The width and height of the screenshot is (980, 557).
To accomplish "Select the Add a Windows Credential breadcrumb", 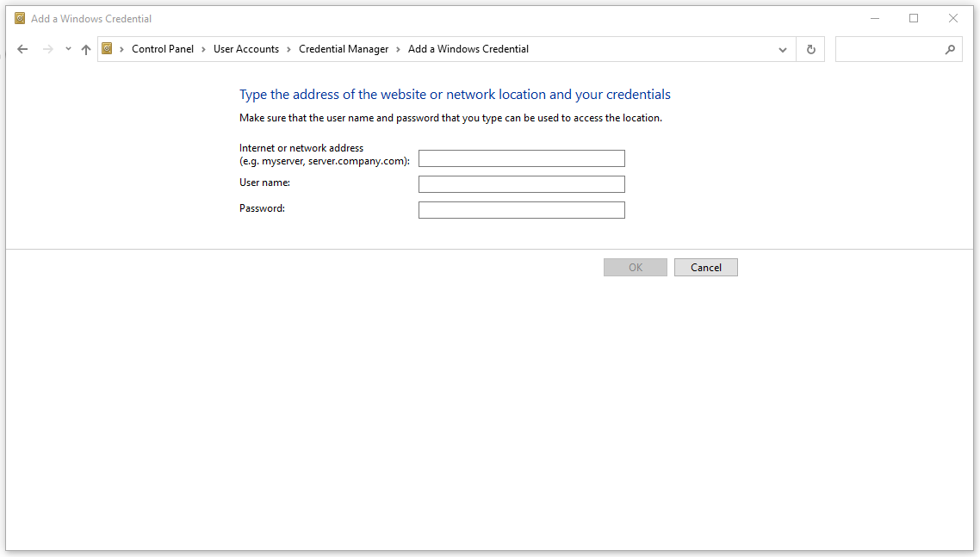I will coord(468,49).
